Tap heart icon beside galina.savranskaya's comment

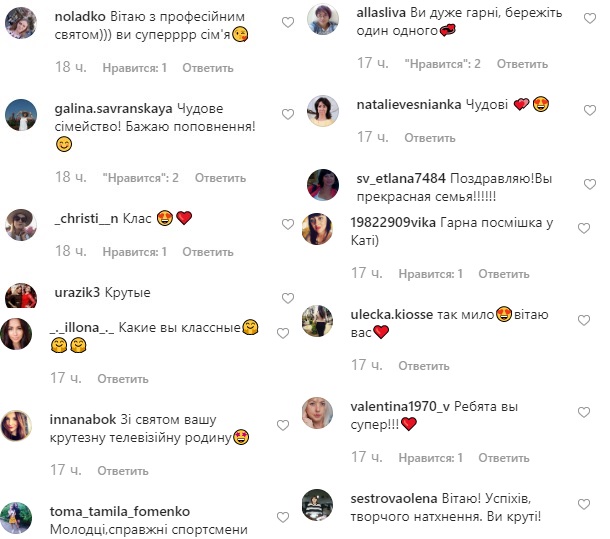coord(287,114)
